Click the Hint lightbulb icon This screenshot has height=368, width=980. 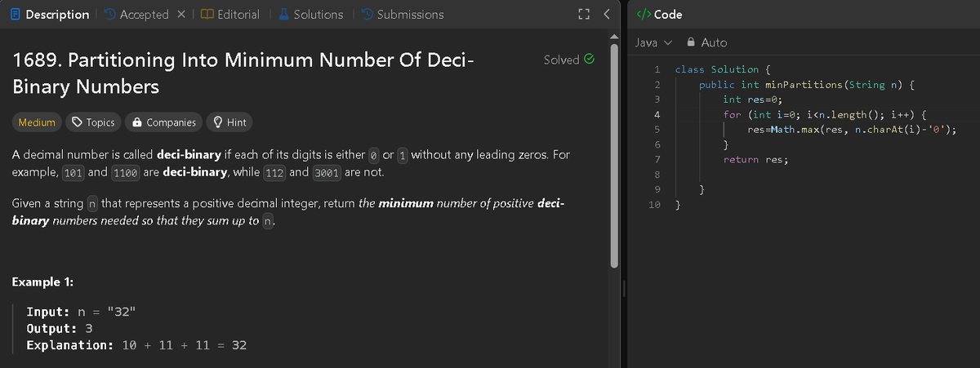218,122
